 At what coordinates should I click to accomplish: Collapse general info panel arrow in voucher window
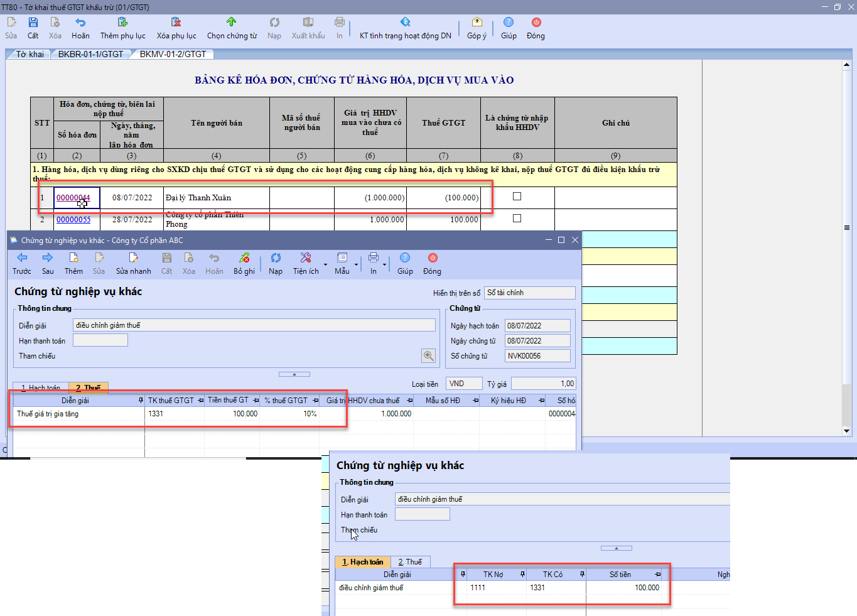[x=294, y=374]
